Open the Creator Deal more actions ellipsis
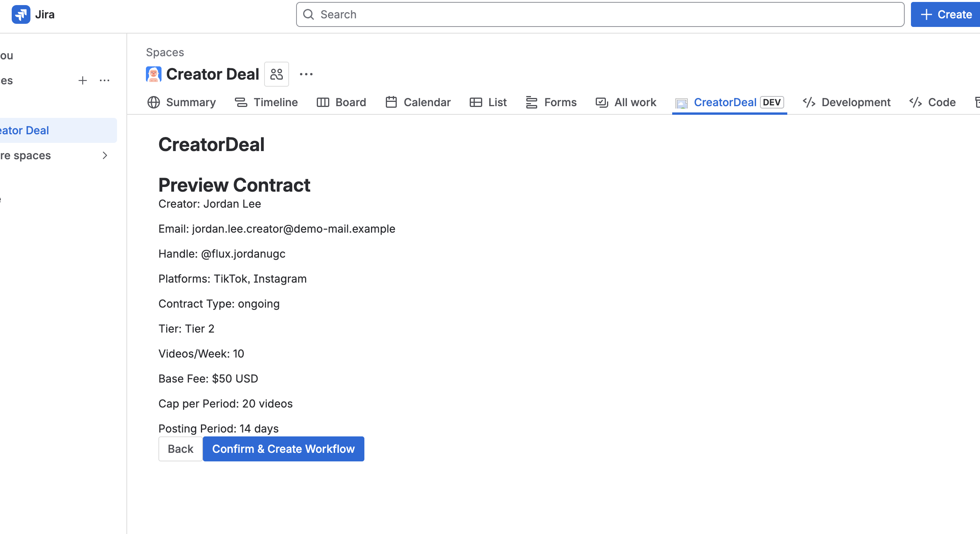 point(306,74)
